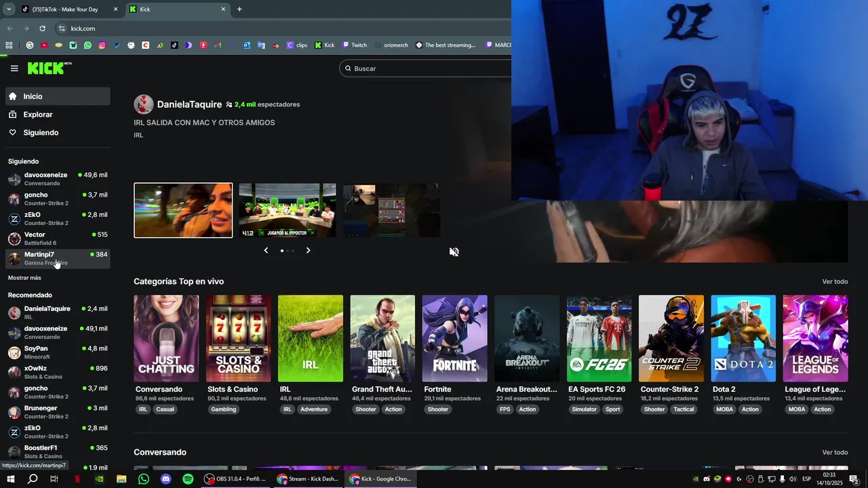This screenshot has width=868, height=488.
Task: Open Windows taskbar search
Action: tap(33, 479)
